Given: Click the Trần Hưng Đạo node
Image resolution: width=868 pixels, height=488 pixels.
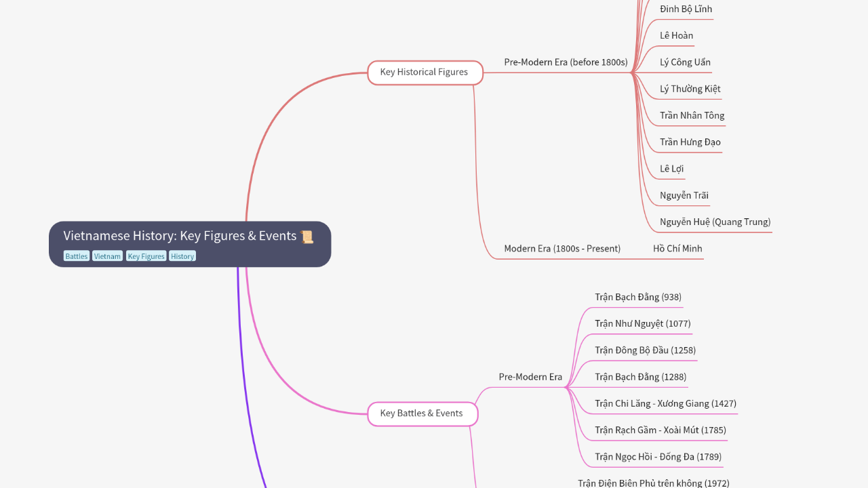Looking at the screenshot, I should pyautogui.click(x=690, y=142).
